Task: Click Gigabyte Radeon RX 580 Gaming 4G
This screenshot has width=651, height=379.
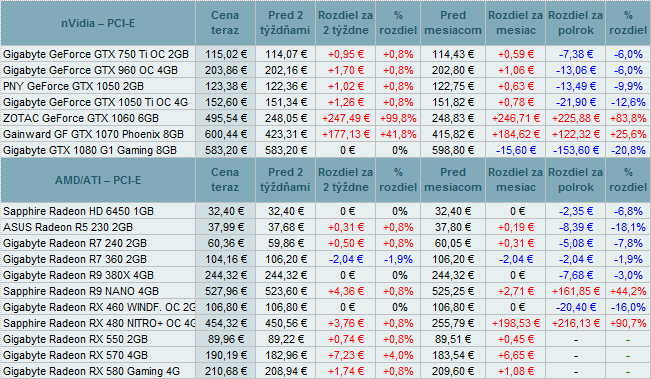Action: pyautogui.click(x=91, y=372)
